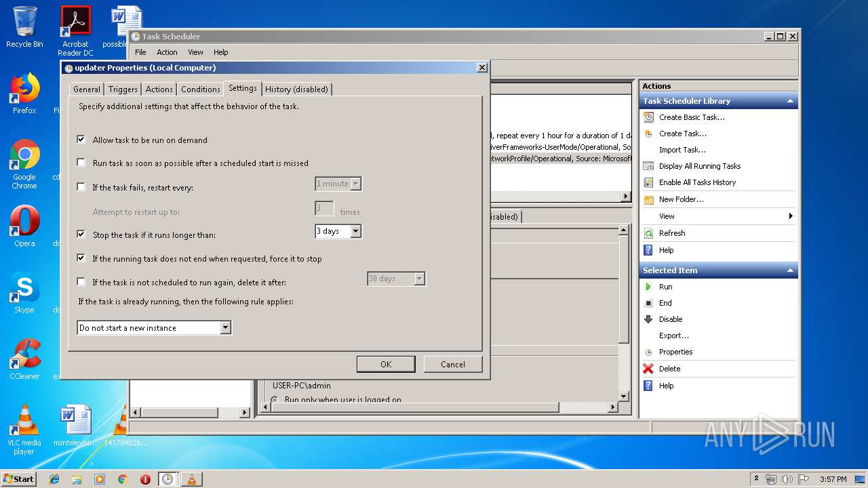
Task: Click the red Delete icon
Action: pos(648,369)
